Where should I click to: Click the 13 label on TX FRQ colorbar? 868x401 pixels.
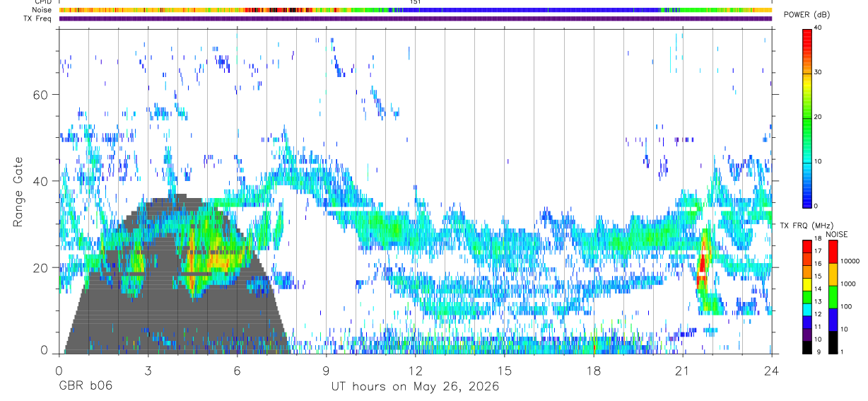[818, 301]
